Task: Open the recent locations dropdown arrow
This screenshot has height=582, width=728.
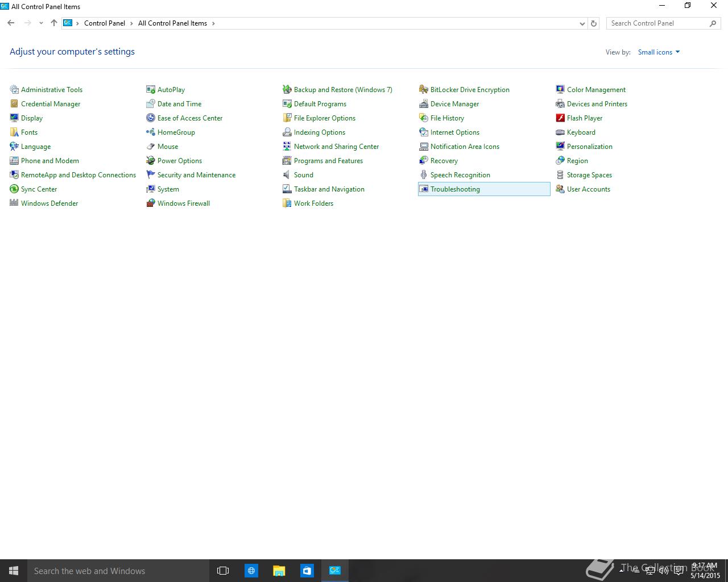Action: (41, 23)
